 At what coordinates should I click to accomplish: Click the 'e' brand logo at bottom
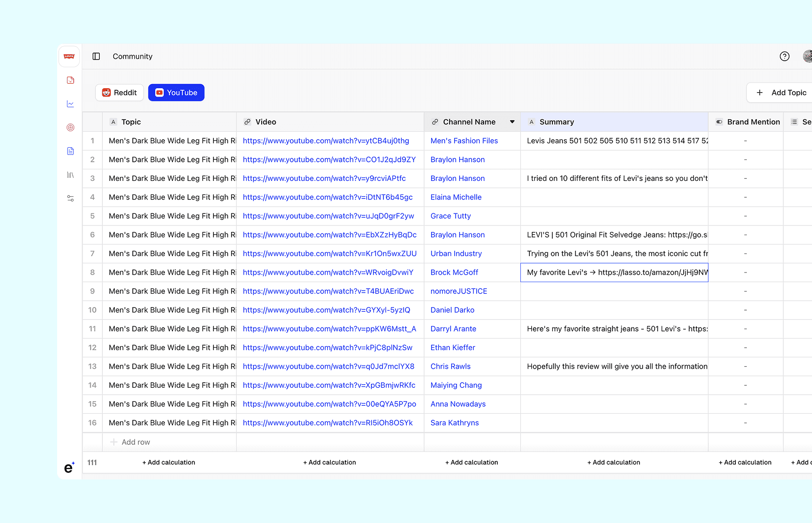[x=69, y=467]
